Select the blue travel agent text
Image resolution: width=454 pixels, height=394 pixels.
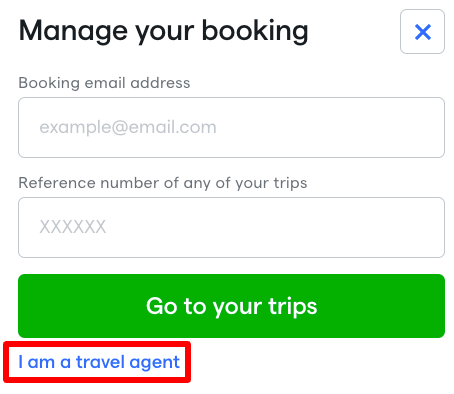tap(99, 362)
